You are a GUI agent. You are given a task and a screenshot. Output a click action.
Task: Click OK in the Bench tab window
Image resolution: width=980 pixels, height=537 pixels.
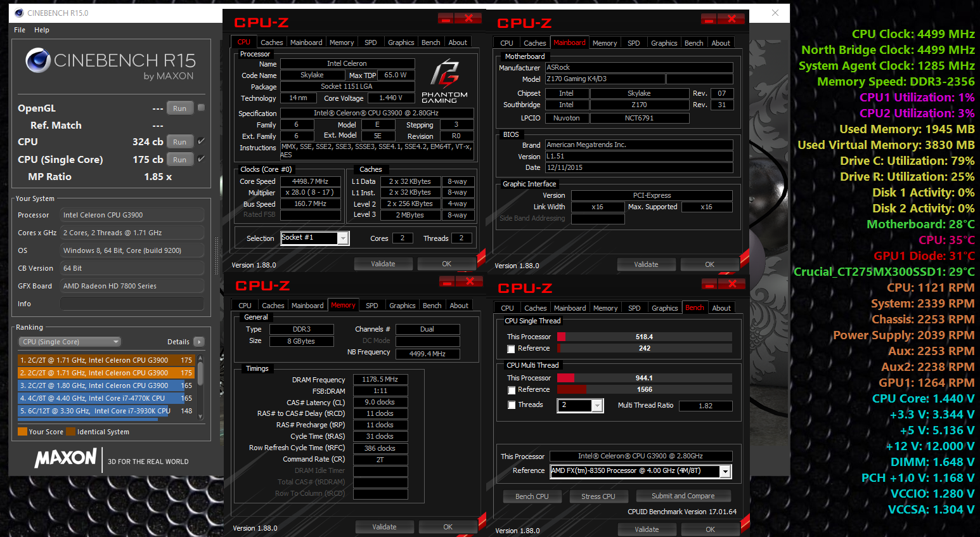[711, 529]
